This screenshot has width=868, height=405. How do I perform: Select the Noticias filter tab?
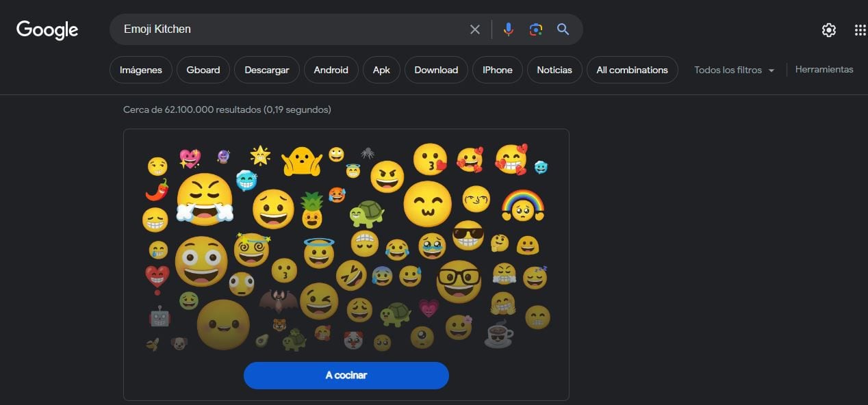(x=554, y=70)
